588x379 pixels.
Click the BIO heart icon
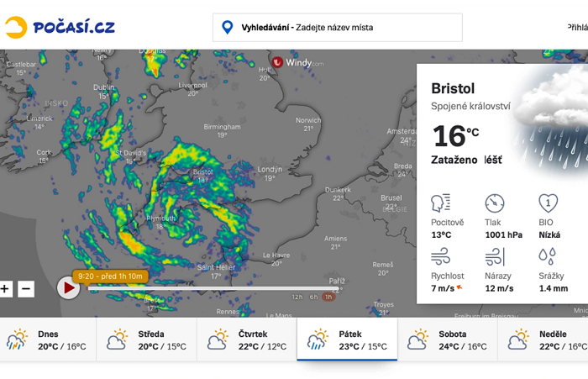click(x=548, y=203)
